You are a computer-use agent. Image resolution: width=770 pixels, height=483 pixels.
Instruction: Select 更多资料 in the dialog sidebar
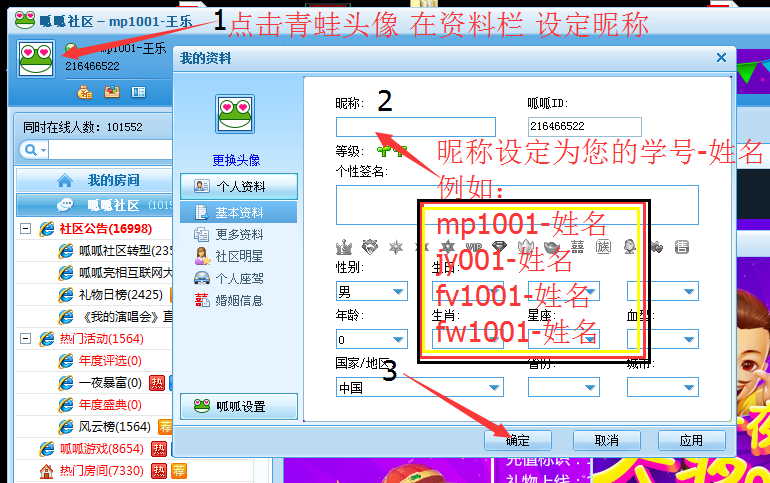click(239, 235)
